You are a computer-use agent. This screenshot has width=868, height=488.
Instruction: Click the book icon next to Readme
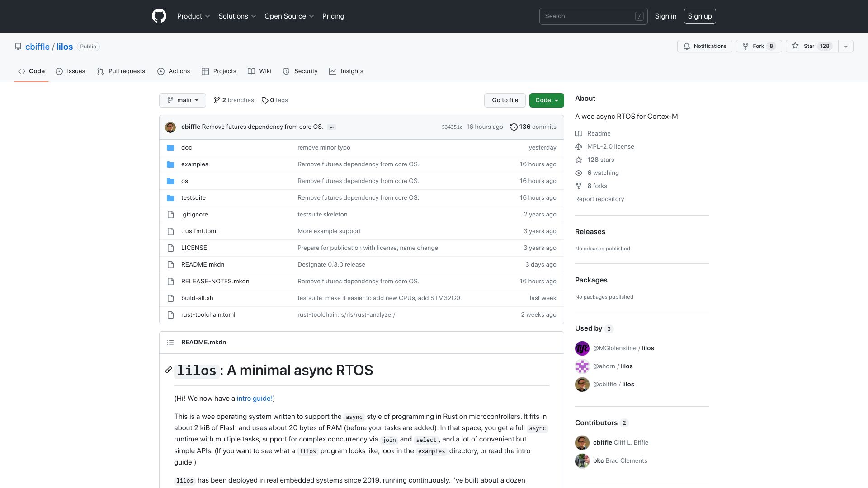579,134
